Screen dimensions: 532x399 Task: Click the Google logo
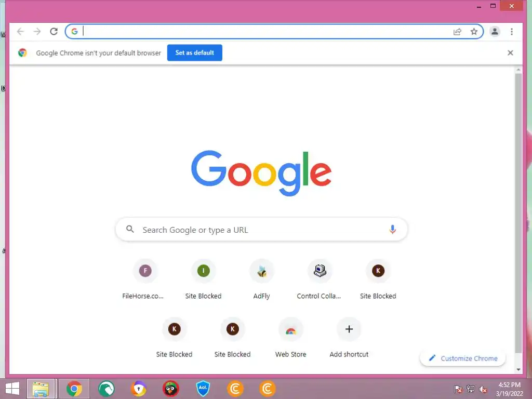(x=261, y=173)
